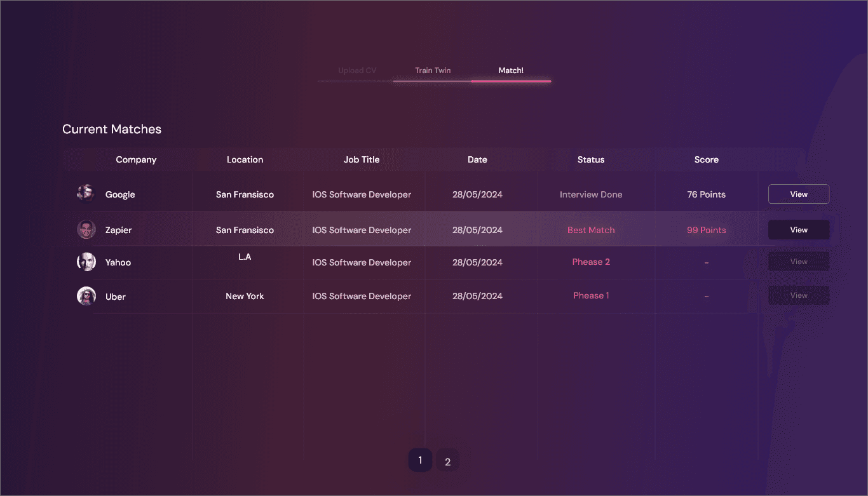Screen dimensions: 868x496
Task: Click the Best Match status
Action: pos(591,230)
